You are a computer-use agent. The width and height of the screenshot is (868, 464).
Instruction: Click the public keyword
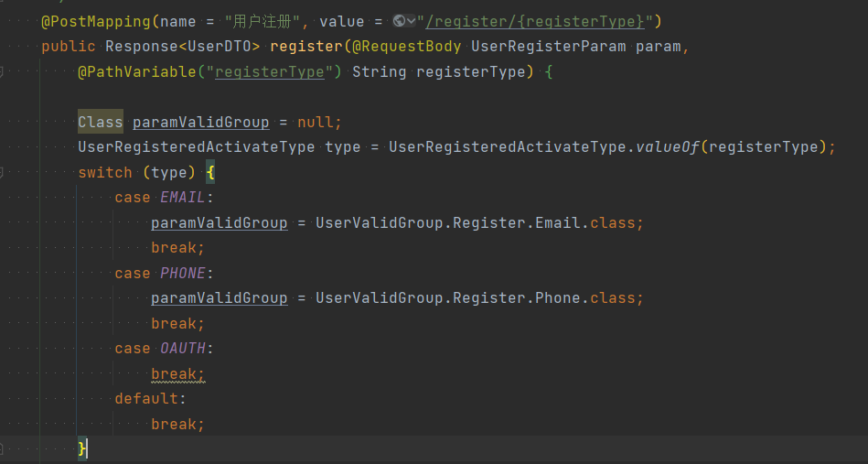point(69,47)
